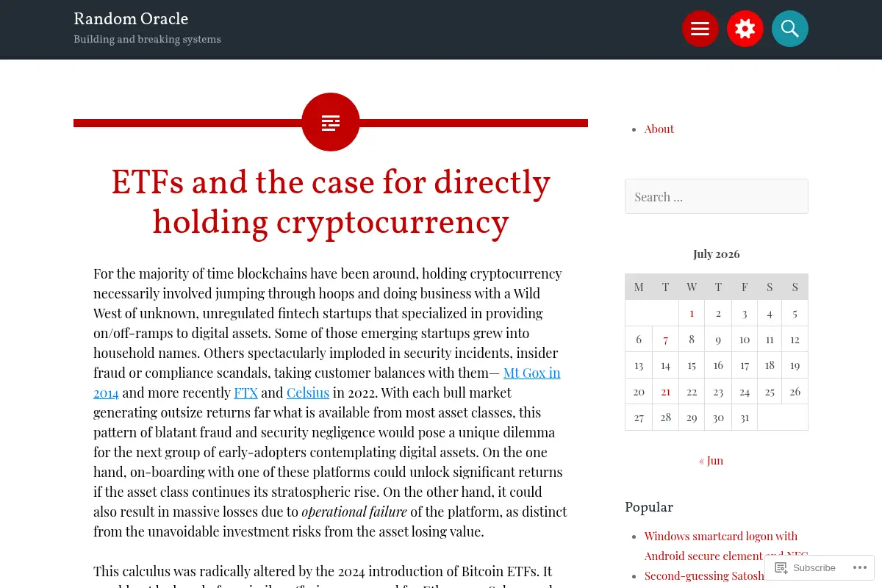Screen dimensions: 882x588
Task: Open the About page link
Action: point(659,129)
